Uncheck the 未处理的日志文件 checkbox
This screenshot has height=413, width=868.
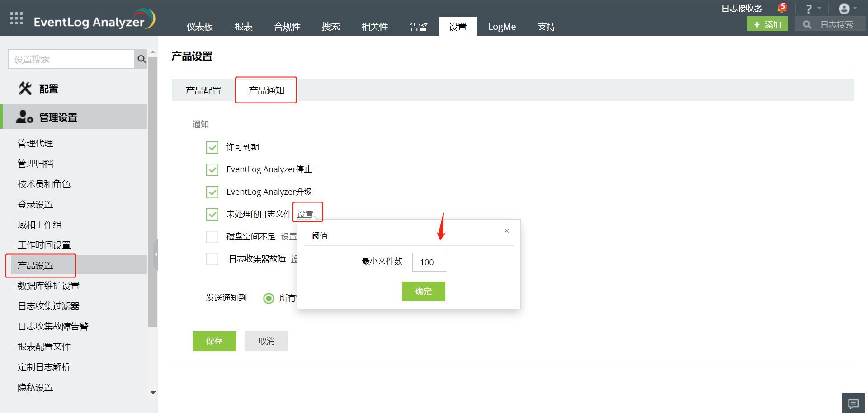click(x=212, y=214)
